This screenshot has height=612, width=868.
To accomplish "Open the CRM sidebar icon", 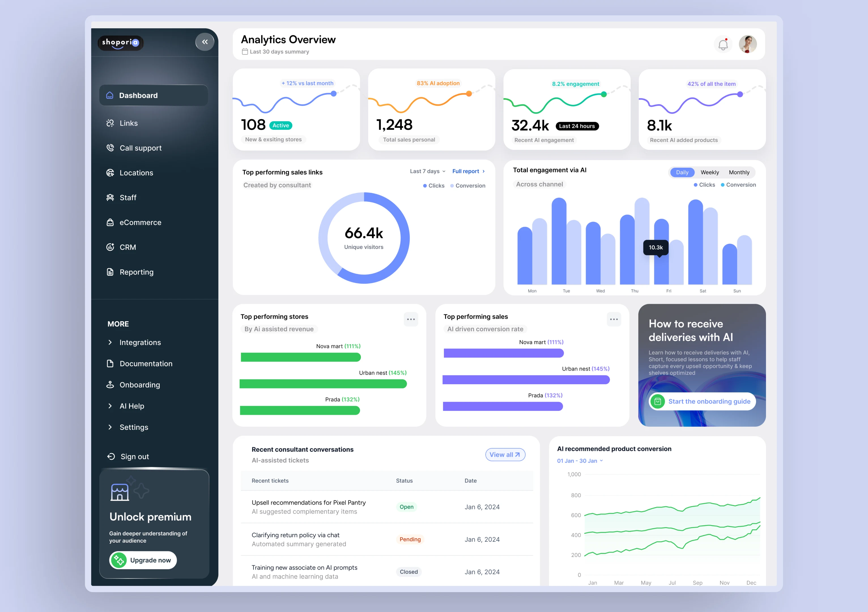I will [110, 247].
